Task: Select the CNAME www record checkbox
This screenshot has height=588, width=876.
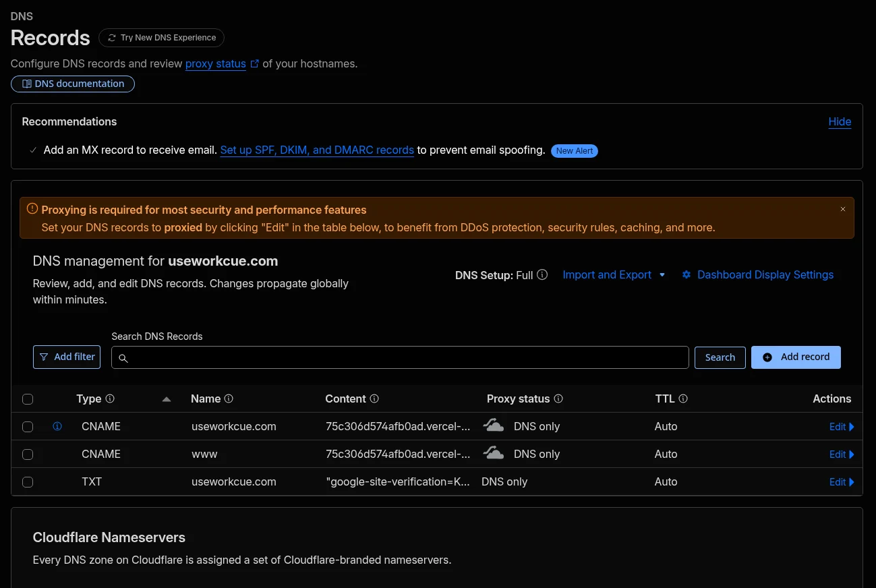Action: coord(28,454)
